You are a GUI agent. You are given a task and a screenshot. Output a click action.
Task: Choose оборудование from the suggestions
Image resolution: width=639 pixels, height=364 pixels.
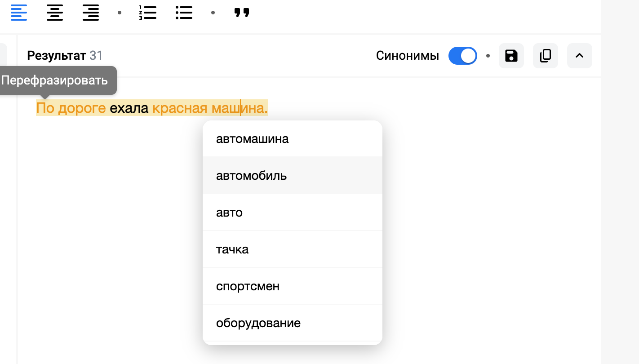tap(258, 323)
